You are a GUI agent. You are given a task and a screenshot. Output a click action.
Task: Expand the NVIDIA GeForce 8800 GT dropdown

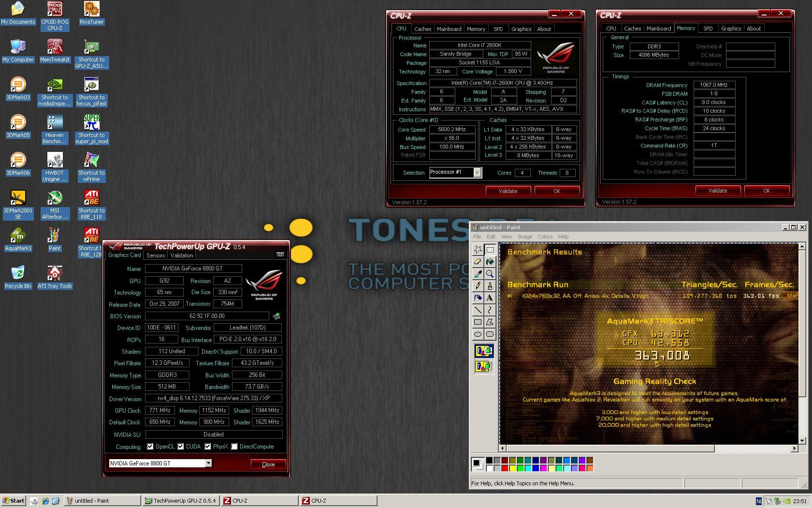[208, 463]
